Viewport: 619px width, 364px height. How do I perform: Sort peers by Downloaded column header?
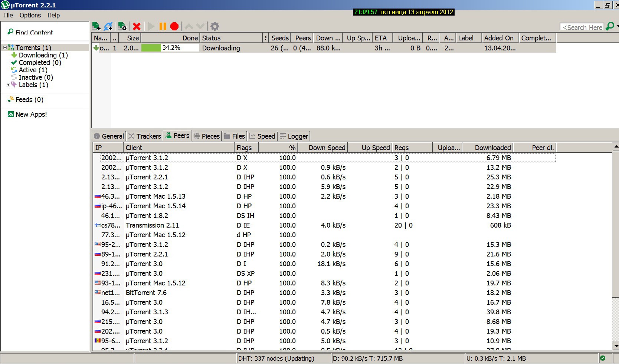[487, 148]
